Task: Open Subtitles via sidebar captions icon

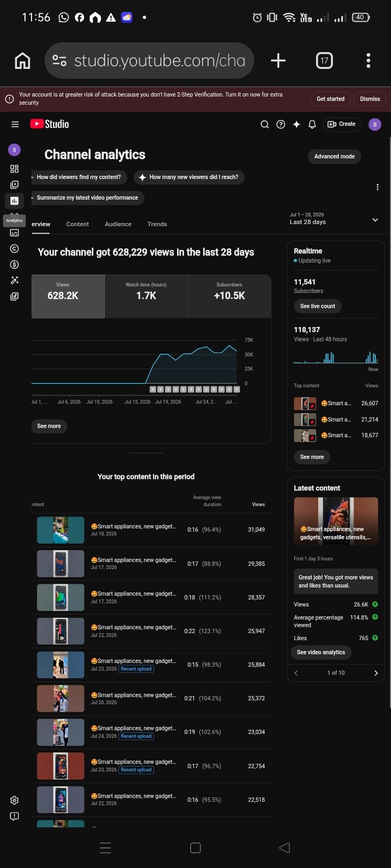Action: click(x=15, y=233)
